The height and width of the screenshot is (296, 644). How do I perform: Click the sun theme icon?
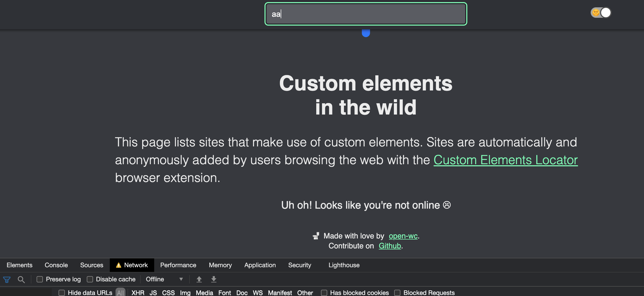(x=596, y=12)
